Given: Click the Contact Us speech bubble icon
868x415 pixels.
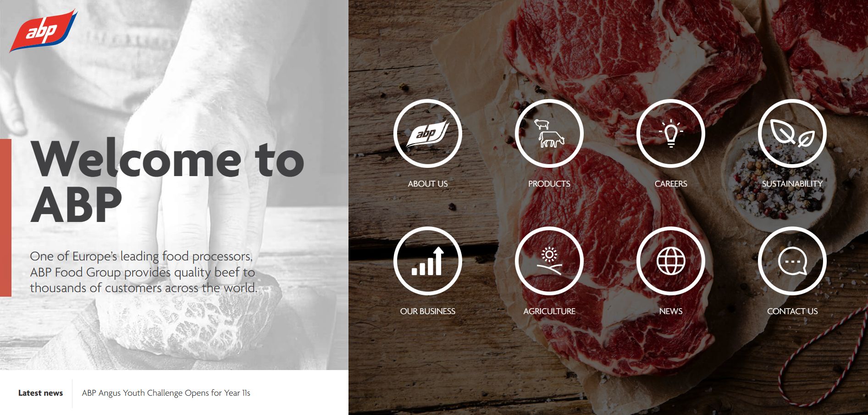Looking at the screenshot, I should click(792, 261).
